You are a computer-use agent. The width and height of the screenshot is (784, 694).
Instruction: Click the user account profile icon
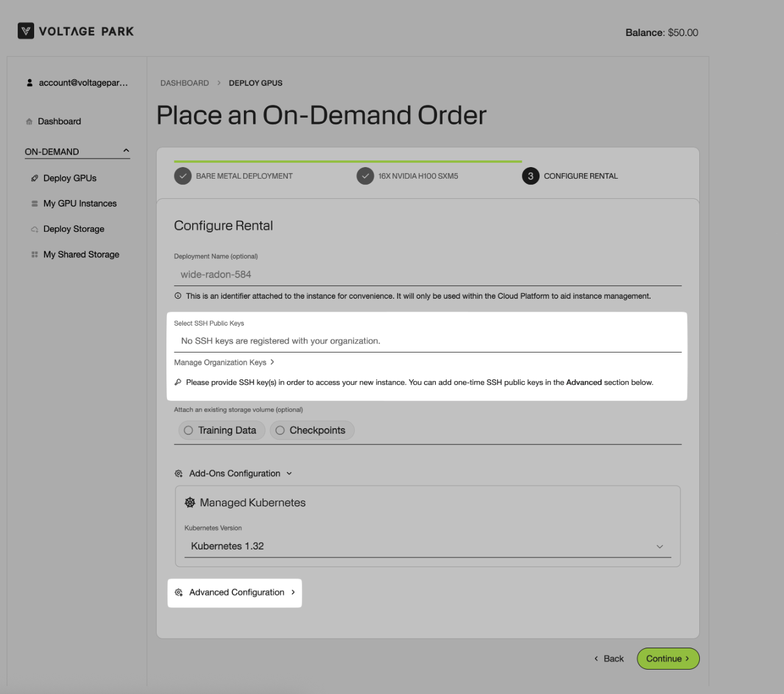(x=29, y=83)
